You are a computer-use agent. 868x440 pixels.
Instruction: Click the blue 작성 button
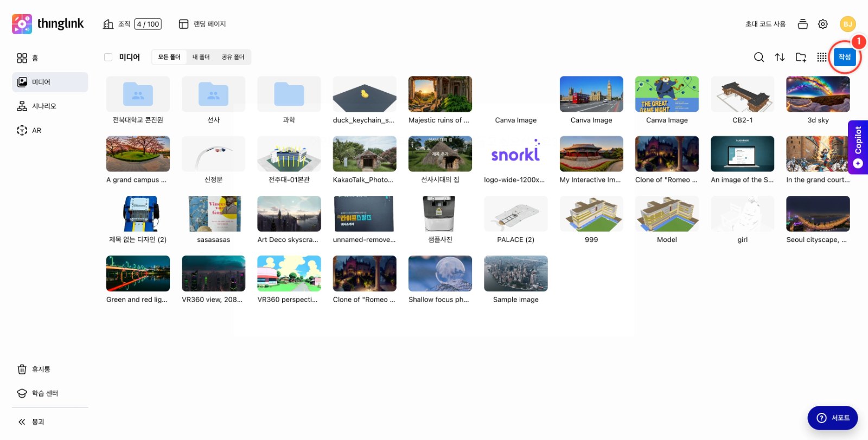pyautogui.click(x=845, y=57)
